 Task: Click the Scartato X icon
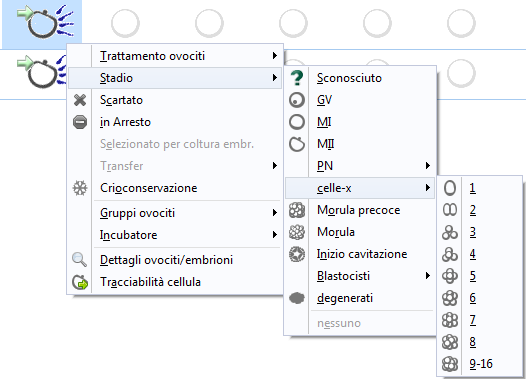[80, 100]
